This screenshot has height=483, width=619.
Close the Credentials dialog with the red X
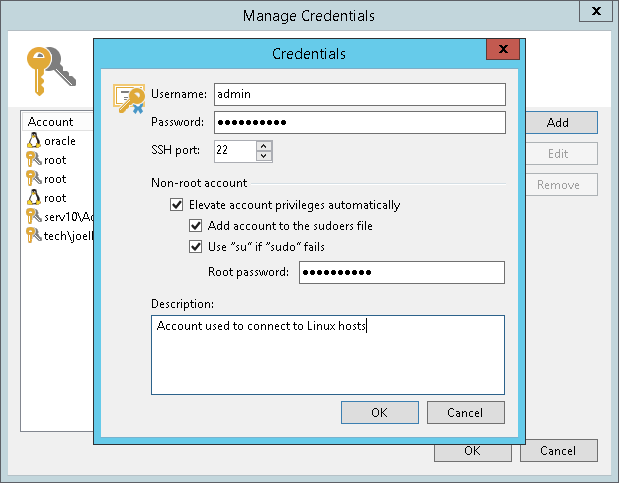[501, 50]
